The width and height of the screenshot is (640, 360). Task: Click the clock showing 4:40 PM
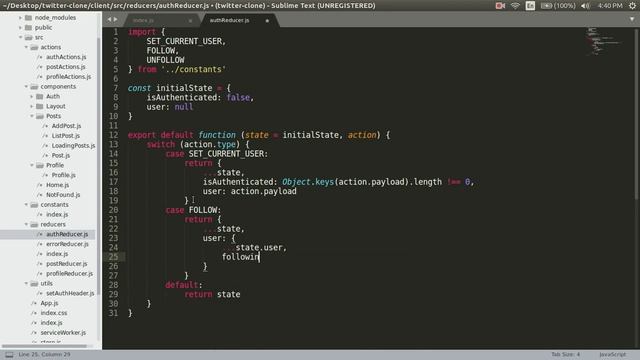(x=610, y=6)
